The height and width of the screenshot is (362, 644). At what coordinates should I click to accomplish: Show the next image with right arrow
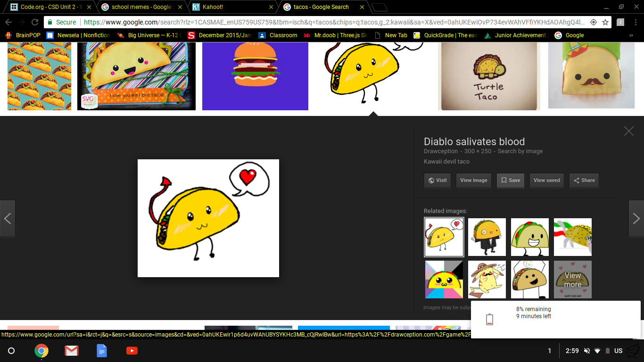pyautogui.click(x=636, y=218)
